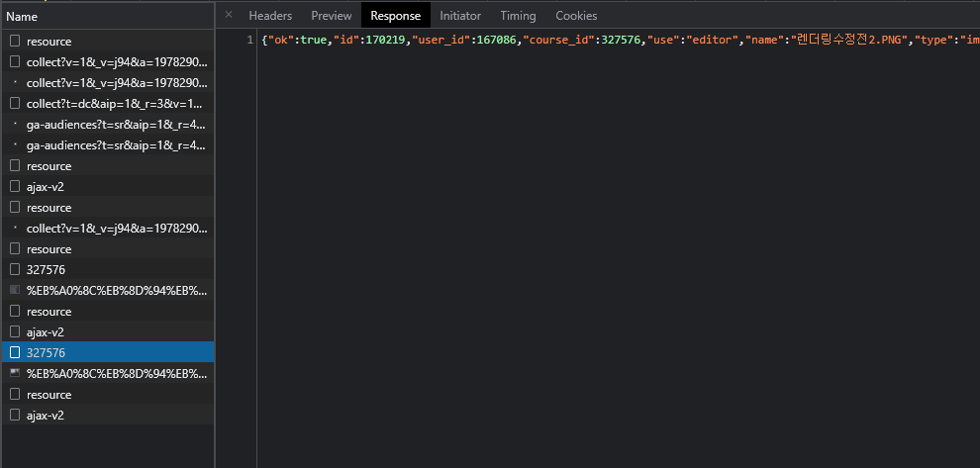
Task: Select the collect?t=dc&aip=1 request
Action: point(115,103)
